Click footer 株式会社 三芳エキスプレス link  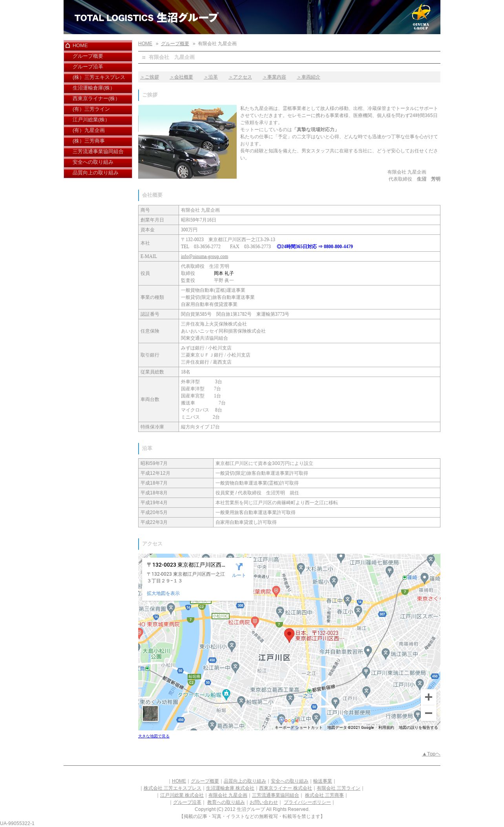172,788
